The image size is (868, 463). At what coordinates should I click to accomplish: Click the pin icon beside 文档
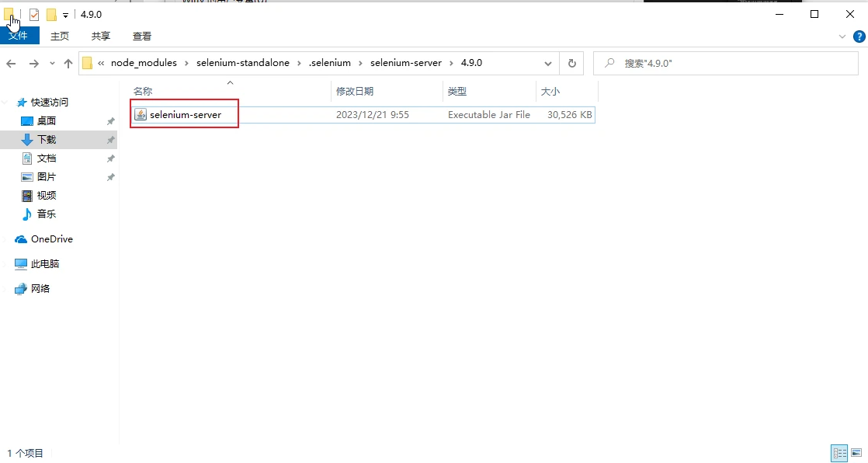coord(111,159)
